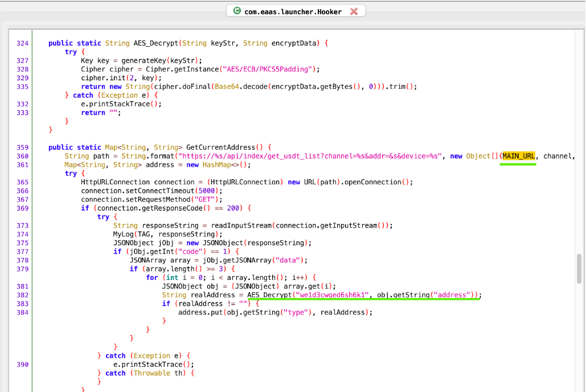Click MyLog call on line 374
Image resolution: width=586 pixels, height=392 pixels.
coord(124,234)
